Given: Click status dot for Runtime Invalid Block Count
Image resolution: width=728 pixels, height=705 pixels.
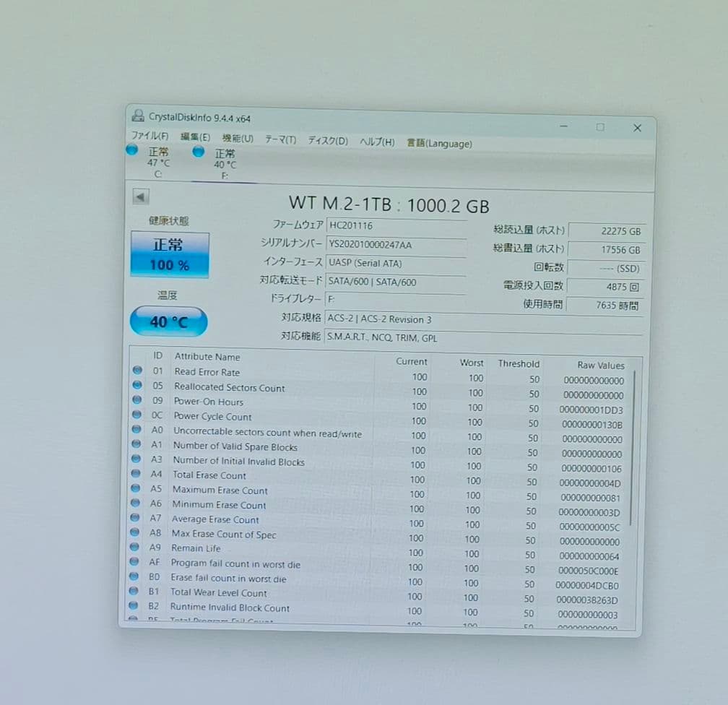Looking at the screenshot, I should [134, 605].
